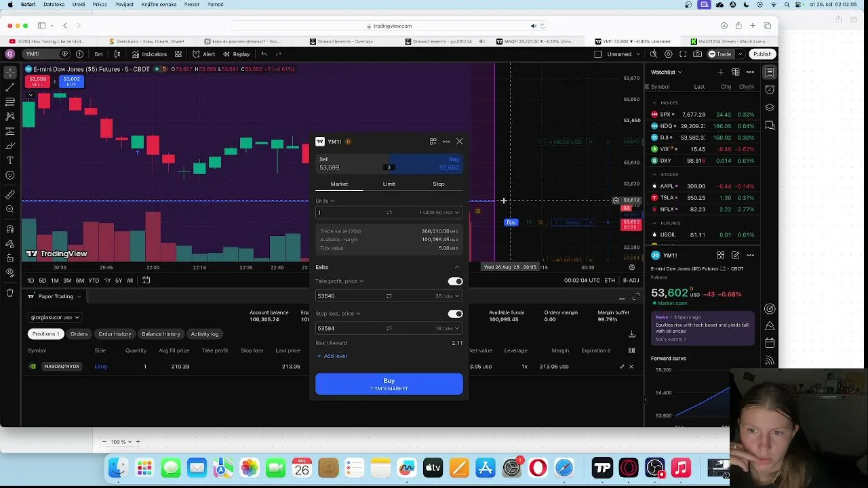Open the Indicators menu
The image size is (868, 488).
click(x=149, y=54)
